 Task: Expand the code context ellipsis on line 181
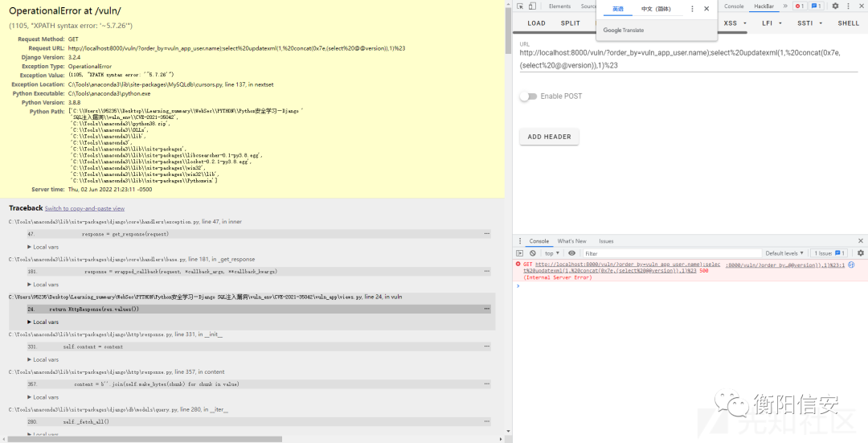(x=486, y=271)
